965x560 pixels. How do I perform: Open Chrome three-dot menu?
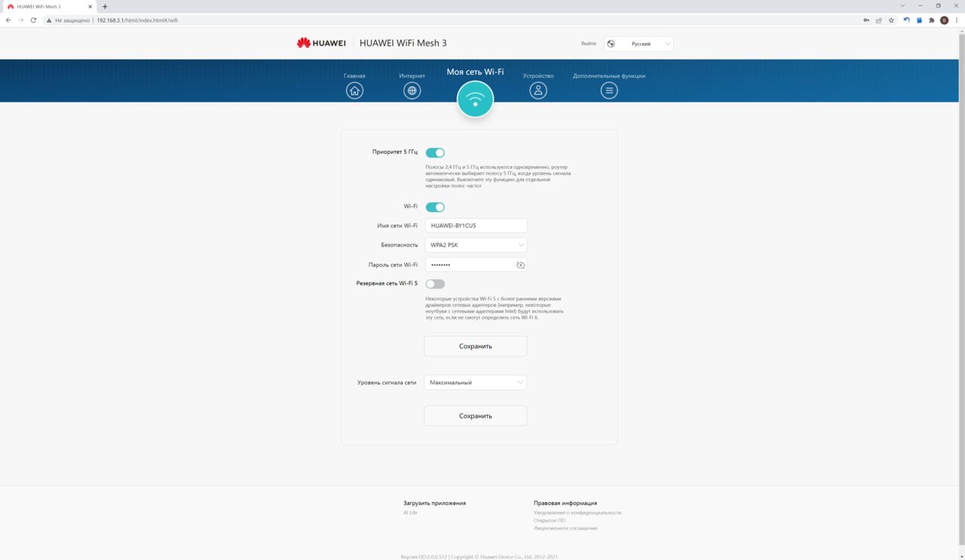click(x=957, y=20)
